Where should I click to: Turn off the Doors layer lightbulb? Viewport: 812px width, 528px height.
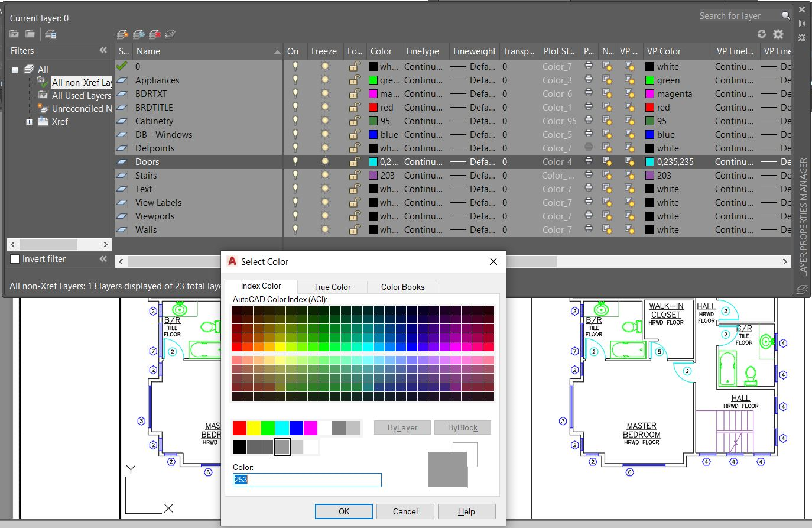click(295, 161)
